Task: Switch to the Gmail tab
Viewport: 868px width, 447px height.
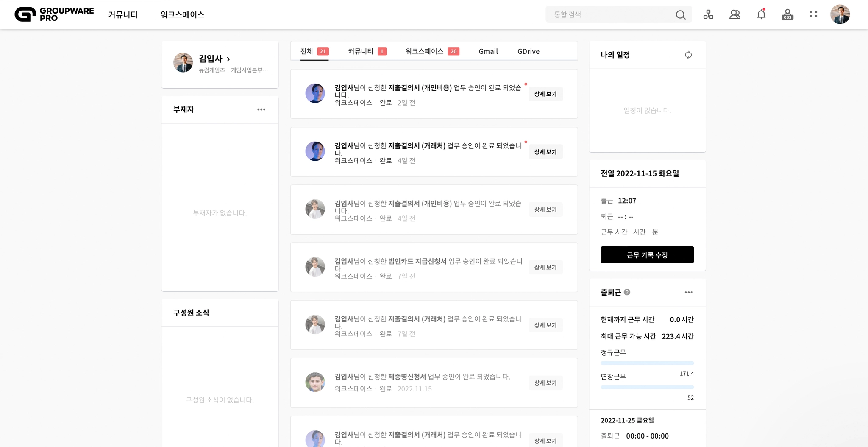Action: pos(488,51)
